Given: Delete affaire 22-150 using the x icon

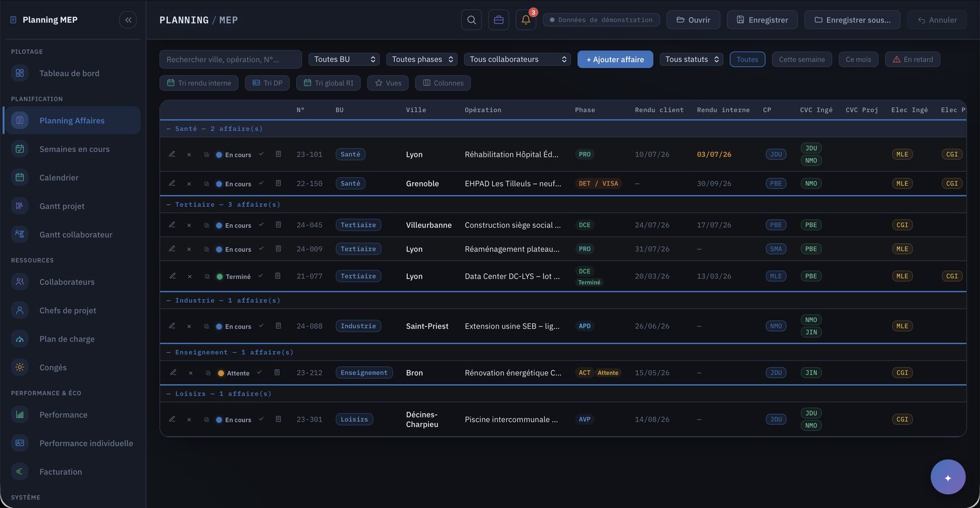Looking at the screenshot, I should (189, 184).
